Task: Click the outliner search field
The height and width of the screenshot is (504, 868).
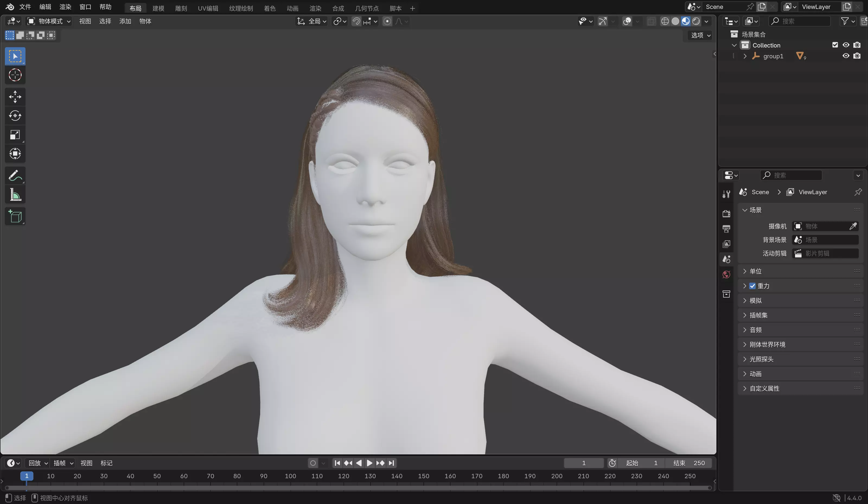Action: [x=799, y=21]
